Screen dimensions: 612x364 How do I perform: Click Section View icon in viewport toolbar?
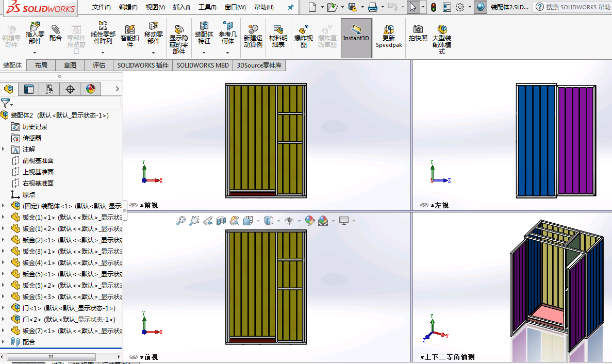(x=221, y=221)
